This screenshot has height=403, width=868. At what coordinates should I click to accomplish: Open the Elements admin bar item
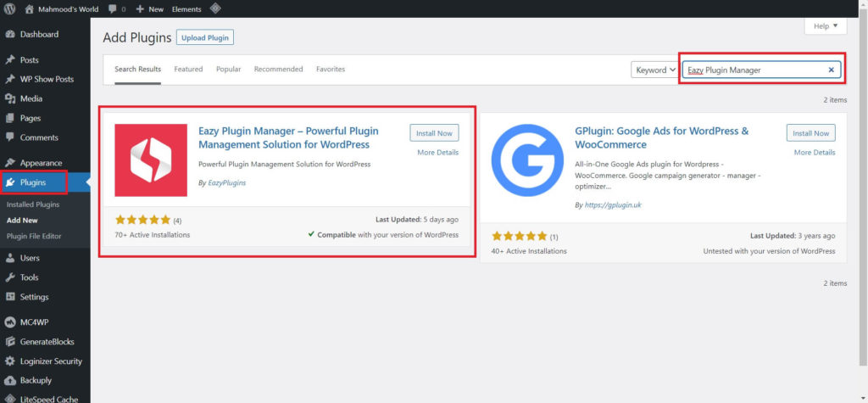pyautogui.click(x=186, y=8)
